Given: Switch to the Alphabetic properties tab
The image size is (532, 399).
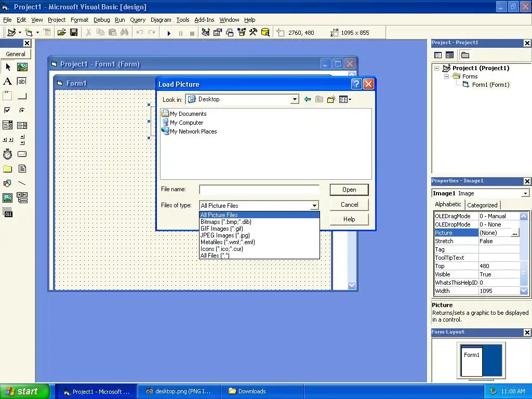Looking at the screenshot, I should (448, 204).
